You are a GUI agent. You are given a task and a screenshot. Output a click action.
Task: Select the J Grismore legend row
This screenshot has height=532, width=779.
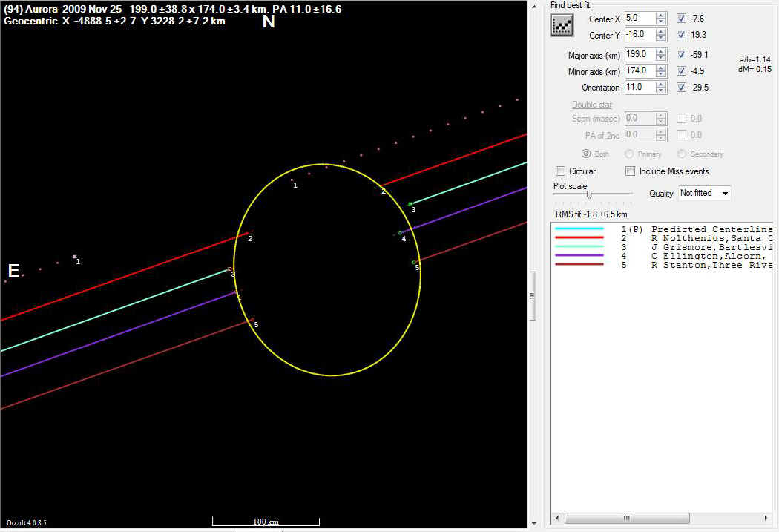[663, 247]
